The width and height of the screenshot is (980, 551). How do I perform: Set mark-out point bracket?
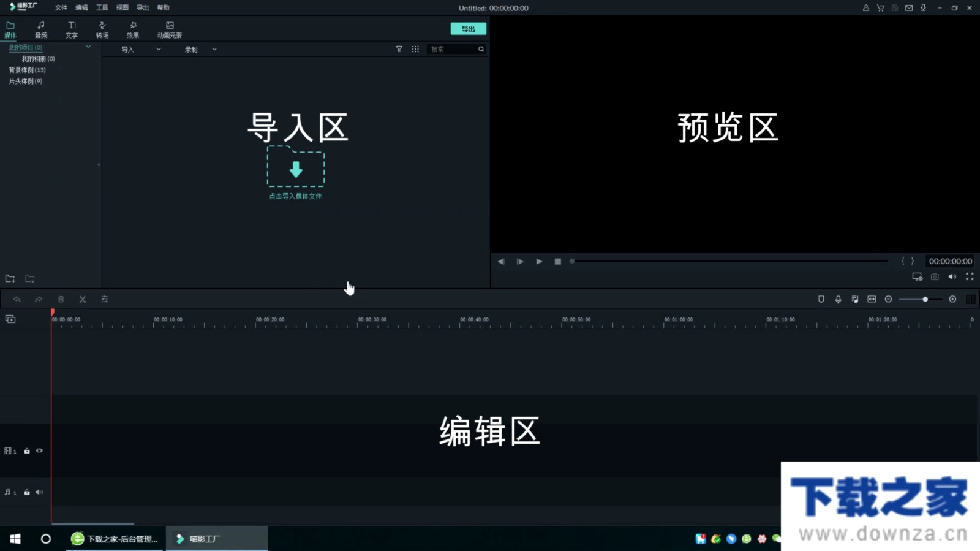tap(913, 261)
